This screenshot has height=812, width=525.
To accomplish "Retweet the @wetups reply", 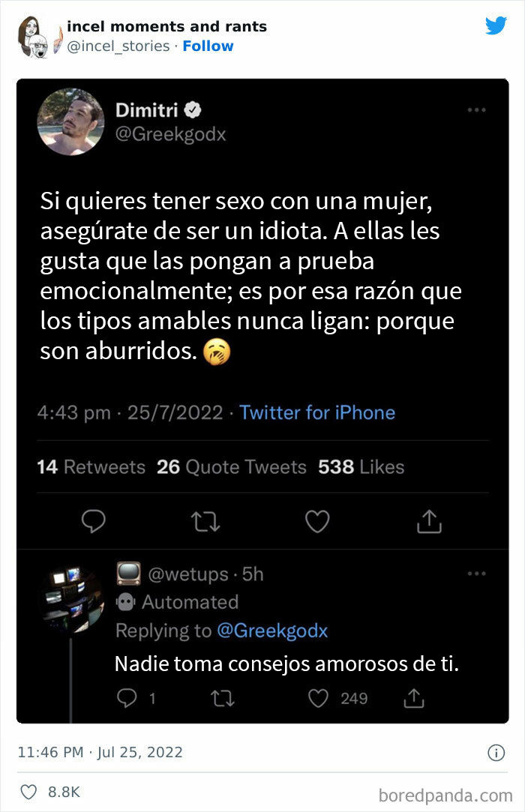I will (x=221, y=699).
